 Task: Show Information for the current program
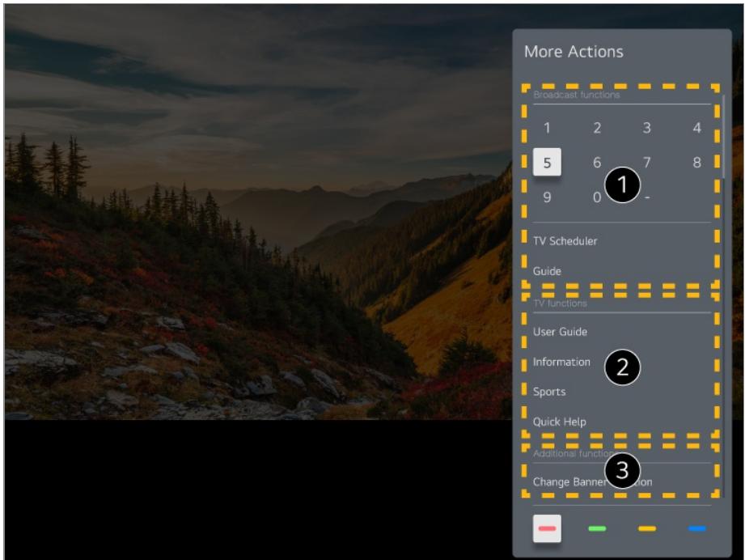pos(561,362)
